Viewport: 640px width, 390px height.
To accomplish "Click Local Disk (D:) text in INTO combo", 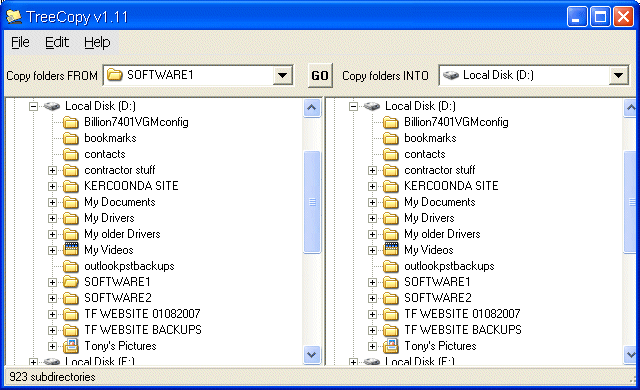I will pyautogui.click(x=498, y=75).
